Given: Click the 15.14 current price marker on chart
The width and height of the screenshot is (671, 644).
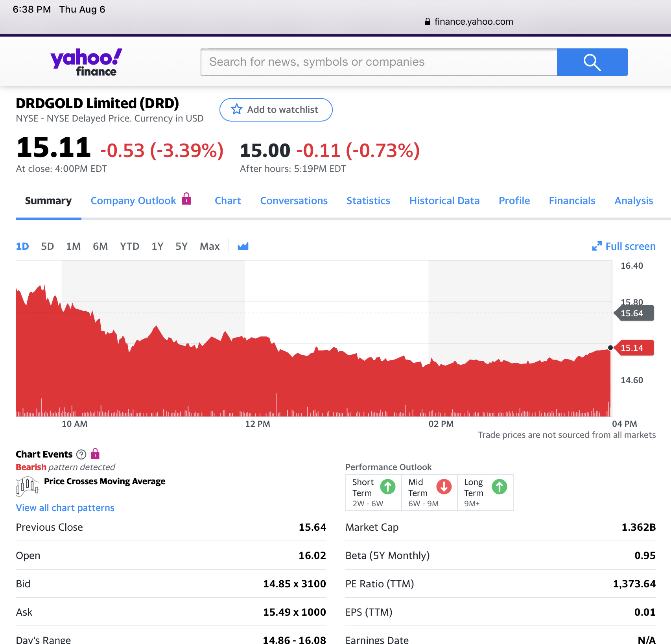Looking at the screenshot, I should (x=634, y=348).
